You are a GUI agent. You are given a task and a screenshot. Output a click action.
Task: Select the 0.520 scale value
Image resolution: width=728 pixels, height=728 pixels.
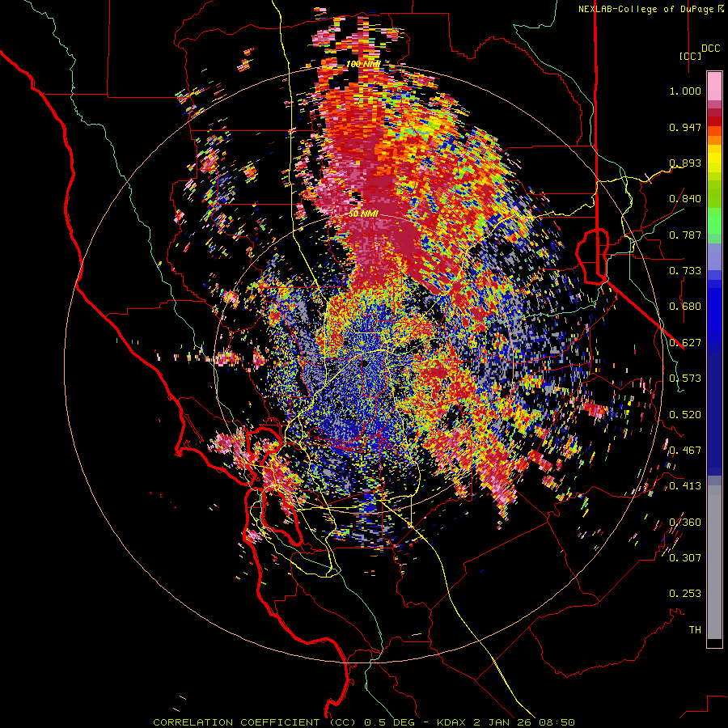click(685, 415)
